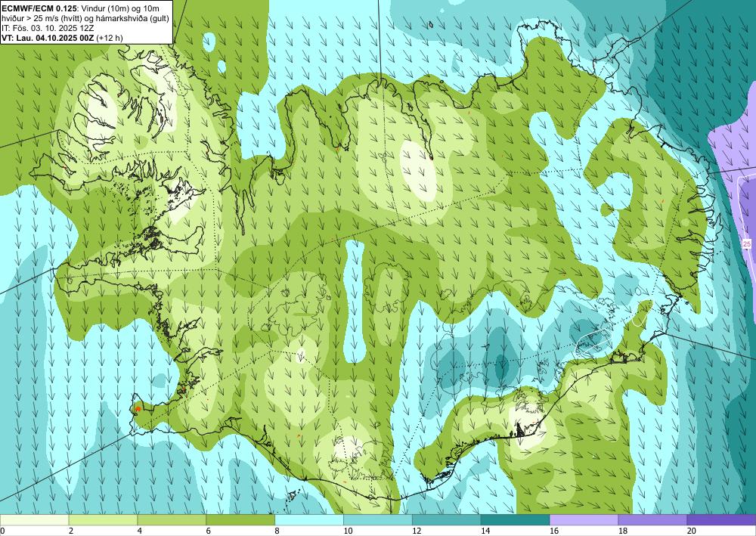Screen dimensions: 756x536
Task: Click the dark teal 14–16 m/s legend swatch
Action: pyautogui.click(x=515, y=520)
